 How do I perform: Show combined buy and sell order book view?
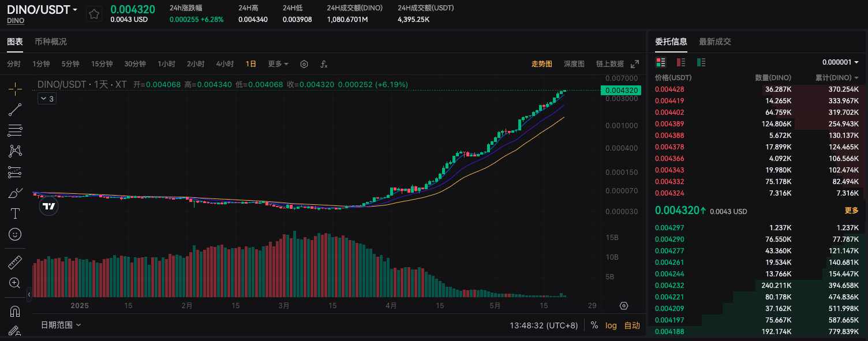pos(661,62)
